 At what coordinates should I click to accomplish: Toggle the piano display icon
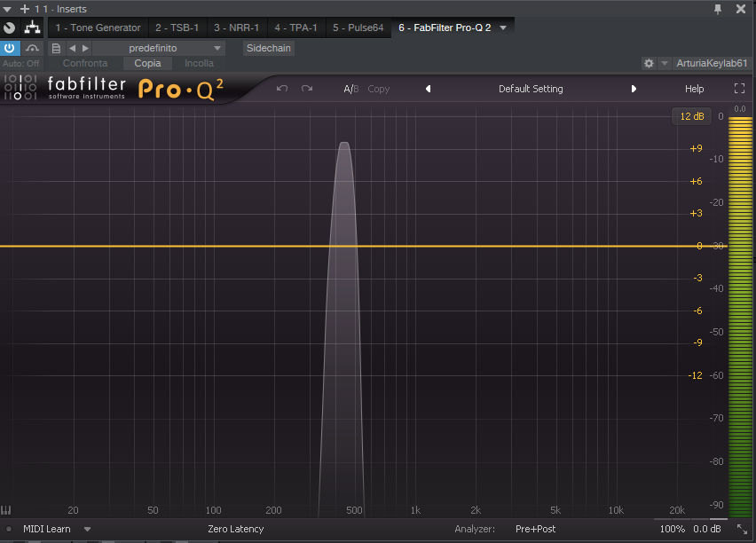[6, 510]
